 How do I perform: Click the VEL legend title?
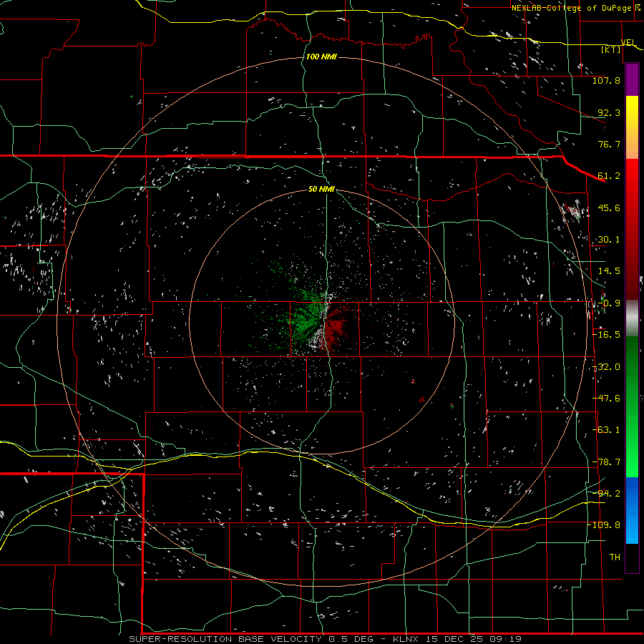(628, 42)
